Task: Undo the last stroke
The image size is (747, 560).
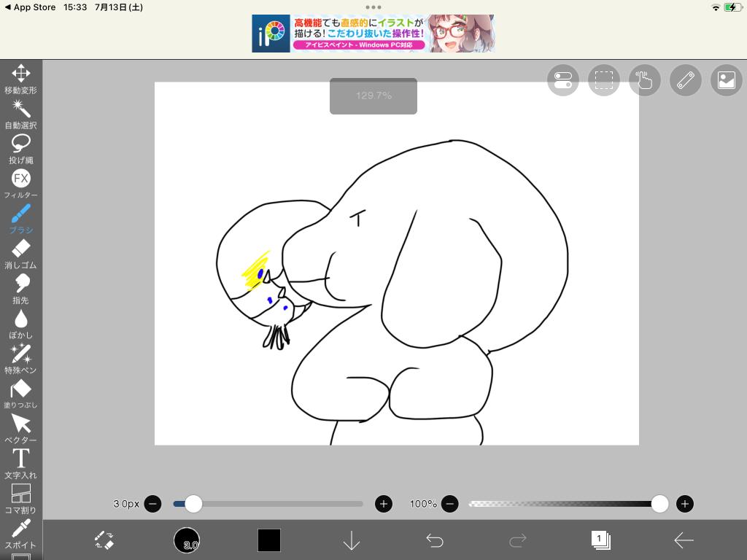Action: click(435, 540)
